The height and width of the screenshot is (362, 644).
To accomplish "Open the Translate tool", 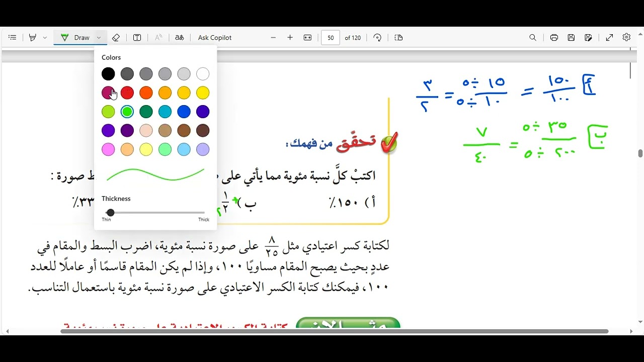I will click(180, 38).
